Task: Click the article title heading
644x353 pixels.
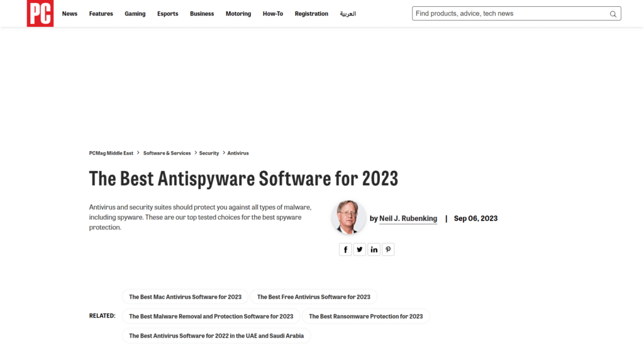Action: pos(243,178)
